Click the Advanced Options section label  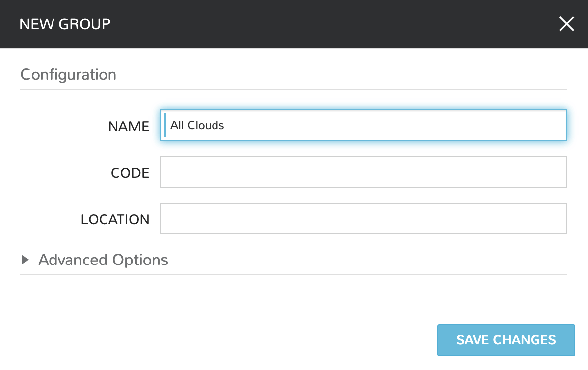point(103,260)
